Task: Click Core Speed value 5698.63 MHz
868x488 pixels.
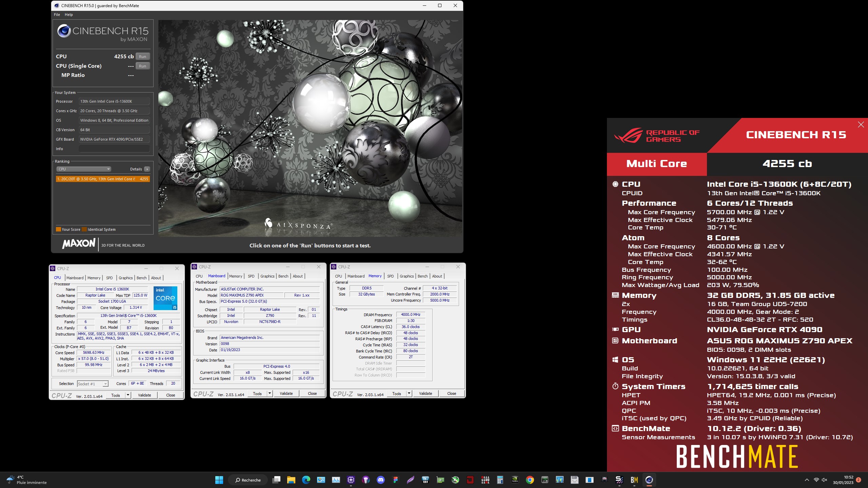Action: click(94, 353)
